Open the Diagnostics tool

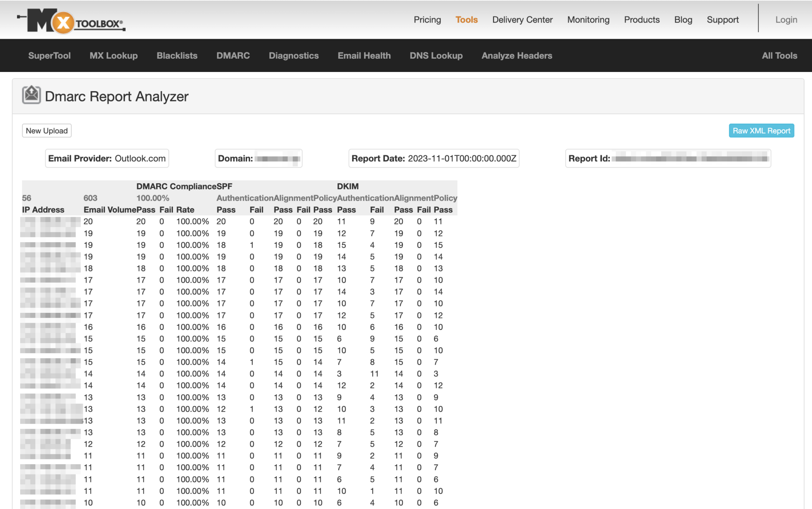(x=293, y=55)
